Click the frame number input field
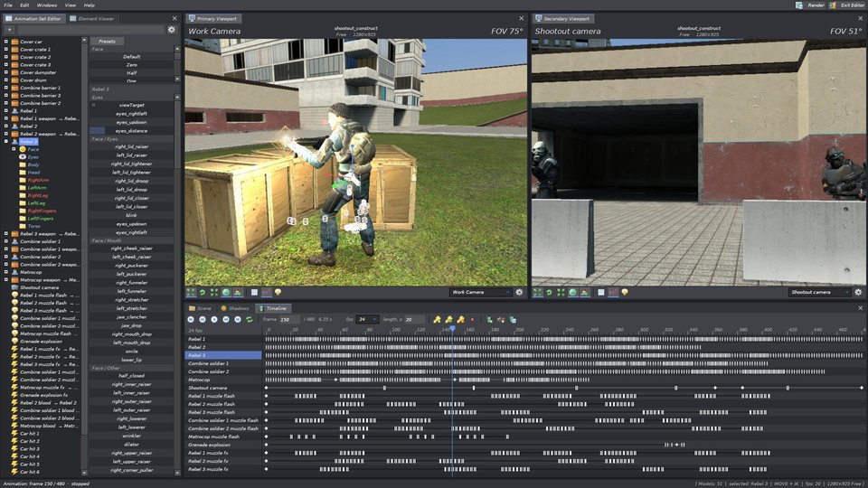 [x=289, y=320]
